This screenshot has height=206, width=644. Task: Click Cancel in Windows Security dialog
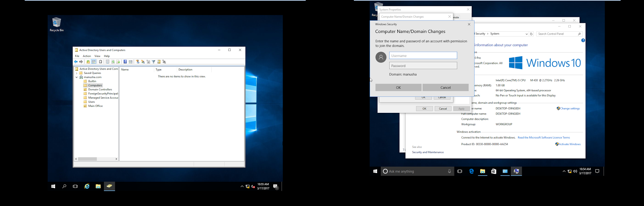(446, 88)
